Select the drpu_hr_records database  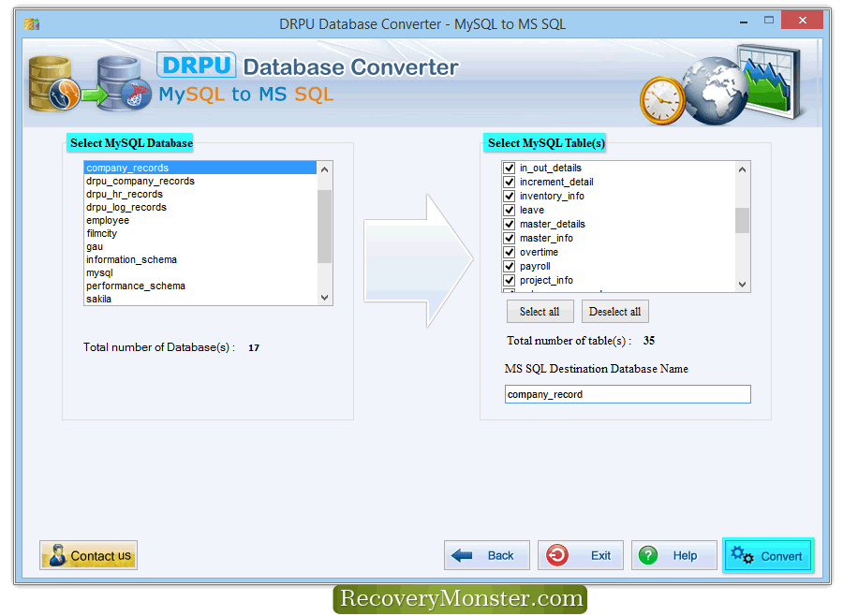200,194
